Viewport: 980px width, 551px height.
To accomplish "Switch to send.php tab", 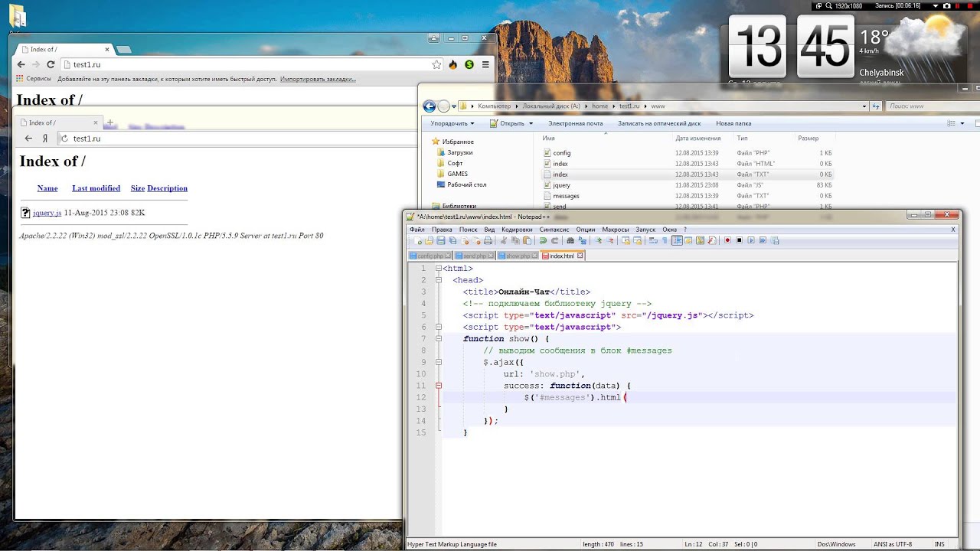I will tap(474, 256).
